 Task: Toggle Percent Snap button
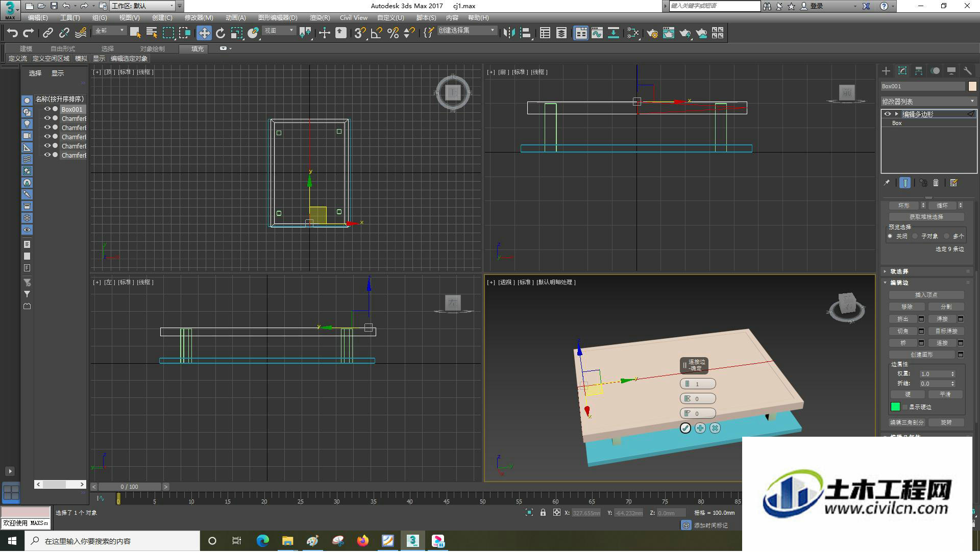(393, 33)
